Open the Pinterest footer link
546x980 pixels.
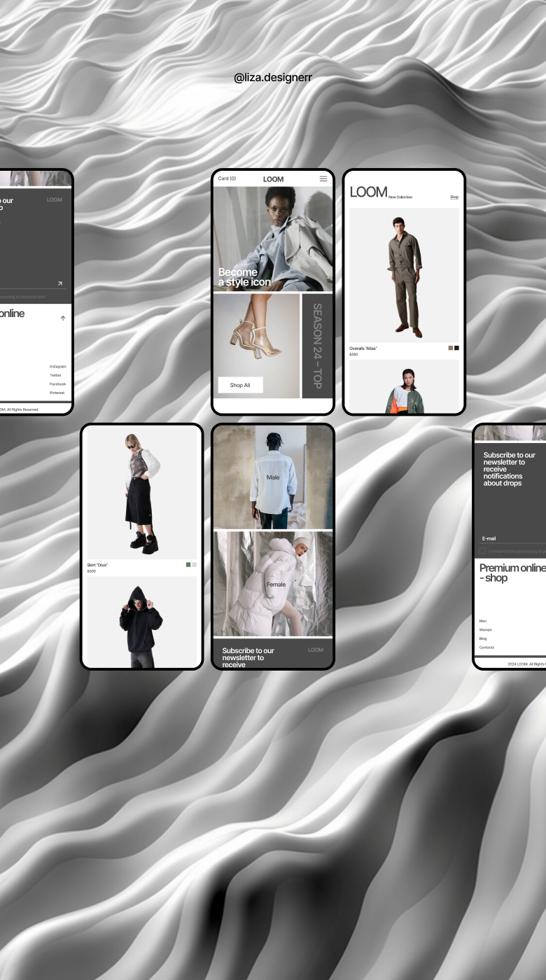click(x=57, y=393)
